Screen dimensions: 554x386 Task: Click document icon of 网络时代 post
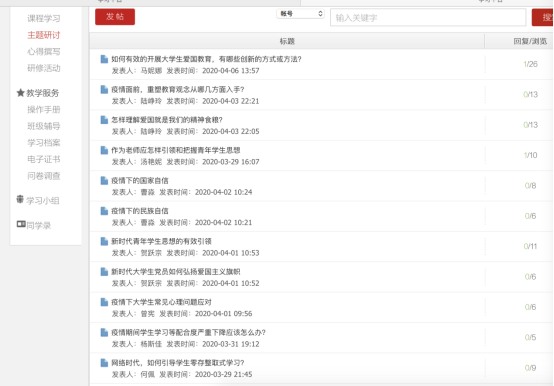pos(104,363)
